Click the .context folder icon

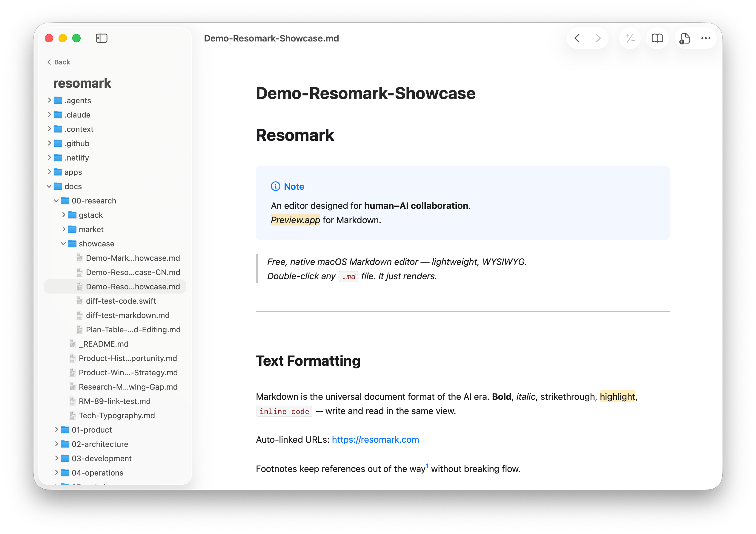pos(58,129)
